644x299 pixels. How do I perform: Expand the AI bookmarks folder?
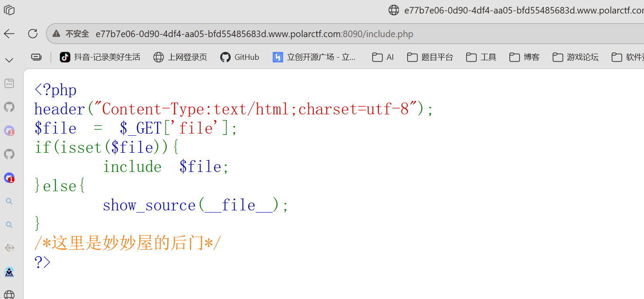[x=383, y=57]
